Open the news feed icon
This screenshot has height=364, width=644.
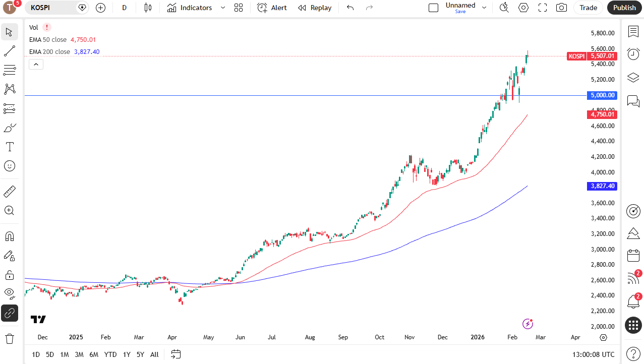[633, 278]
